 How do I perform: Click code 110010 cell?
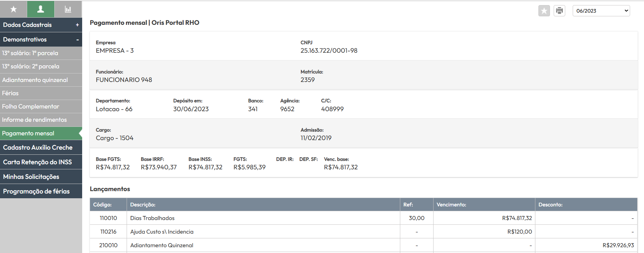tap(108, 218)
